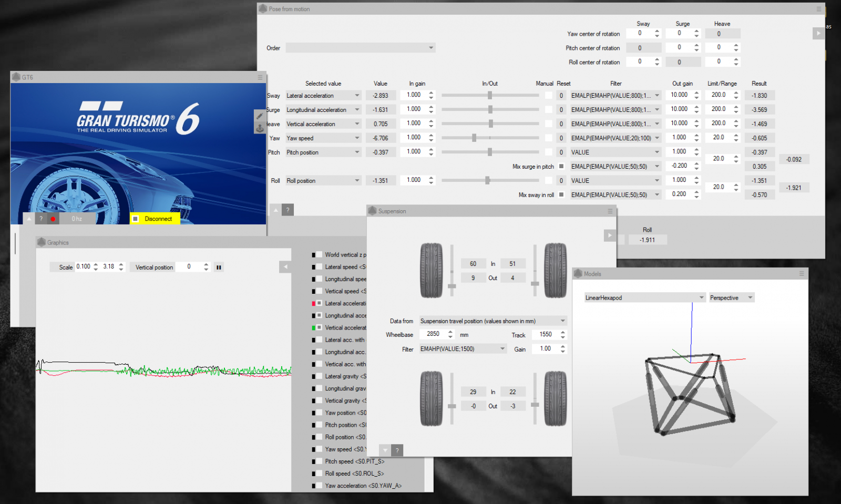Toggle the Mix surge in pitch checkbox
Image resolution: width=841 pixels, height=504 pixels.
click(561, 167)
